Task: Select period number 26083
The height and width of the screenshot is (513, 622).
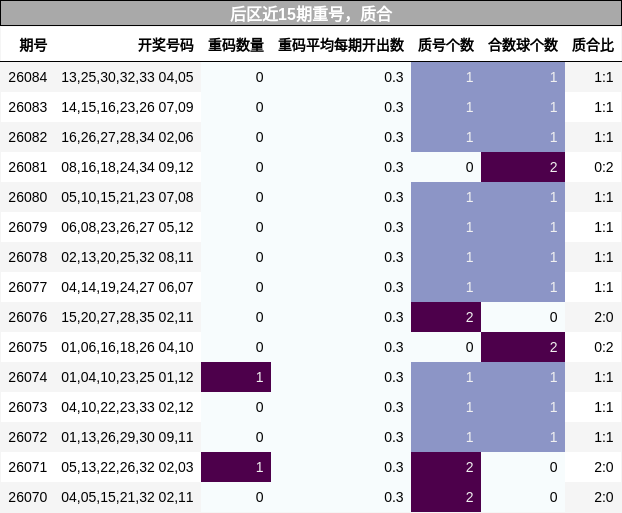Action: coord(28,107)
